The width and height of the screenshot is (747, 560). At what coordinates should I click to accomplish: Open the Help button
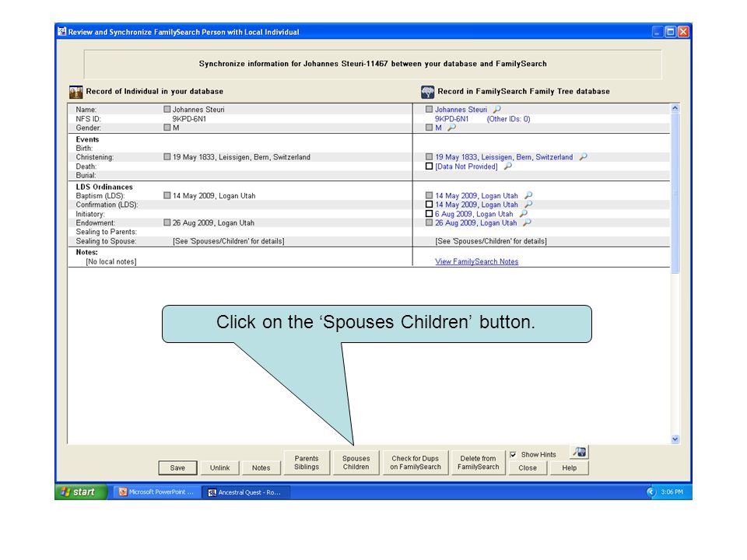tap(570, 467)
